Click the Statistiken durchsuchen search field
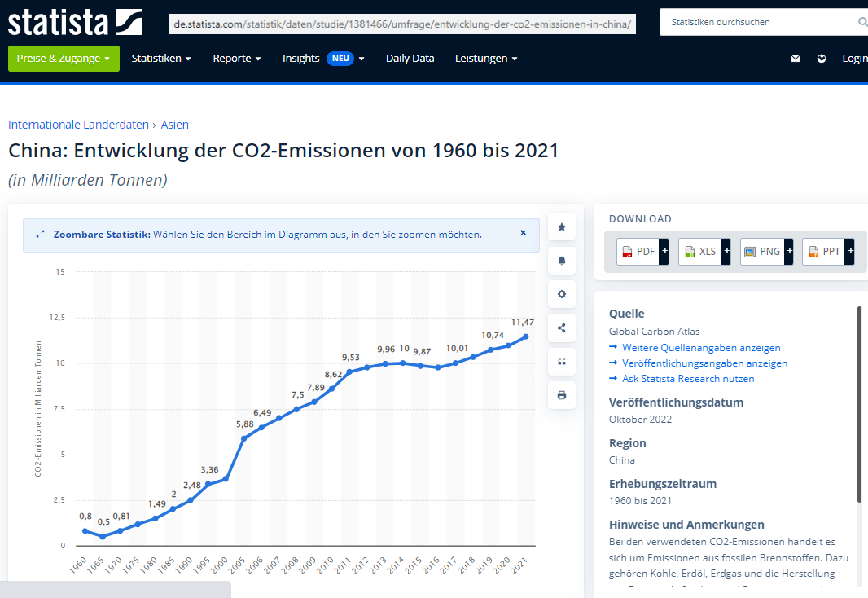Image resolution: width=868 pixels, height=598 pixels. pos(757,22)
